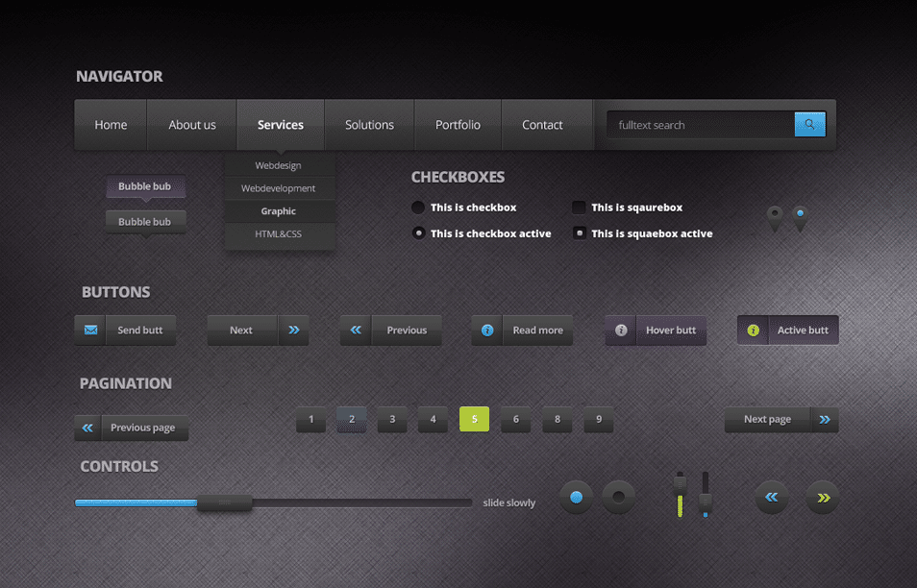Click the fulltext search input field
917x588 pixels.
click(702, 124)
